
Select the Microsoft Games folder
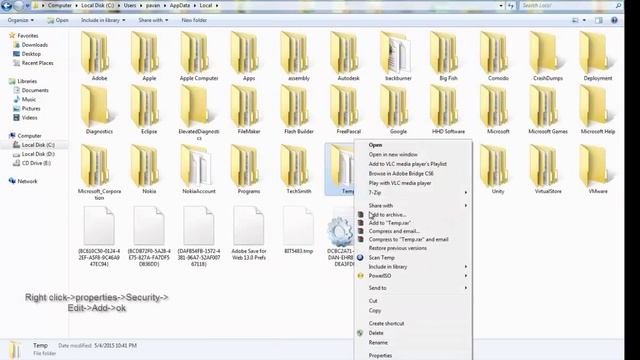[x=548, y=110]
